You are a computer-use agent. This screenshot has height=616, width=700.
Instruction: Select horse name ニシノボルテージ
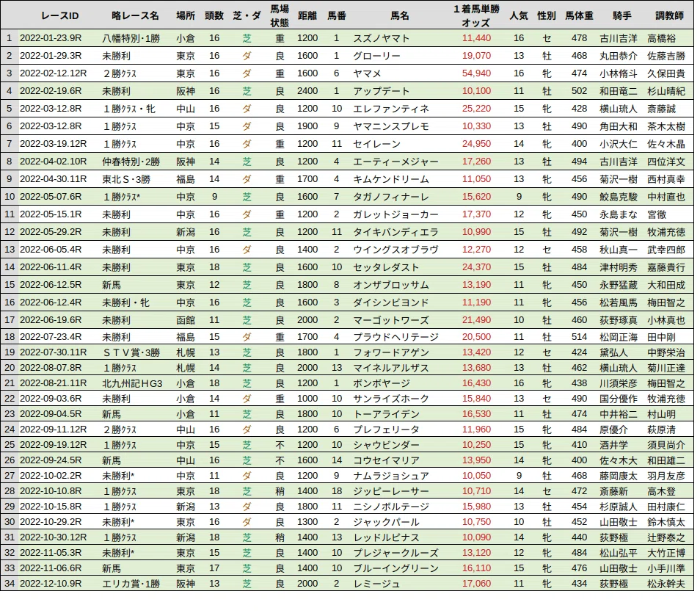390,507
